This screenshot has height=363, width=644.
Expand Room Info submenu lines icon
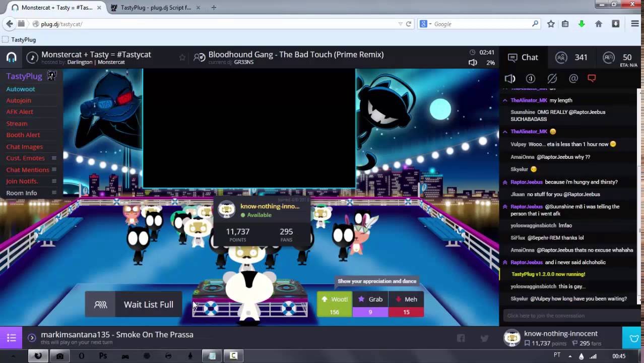point(54,193)
